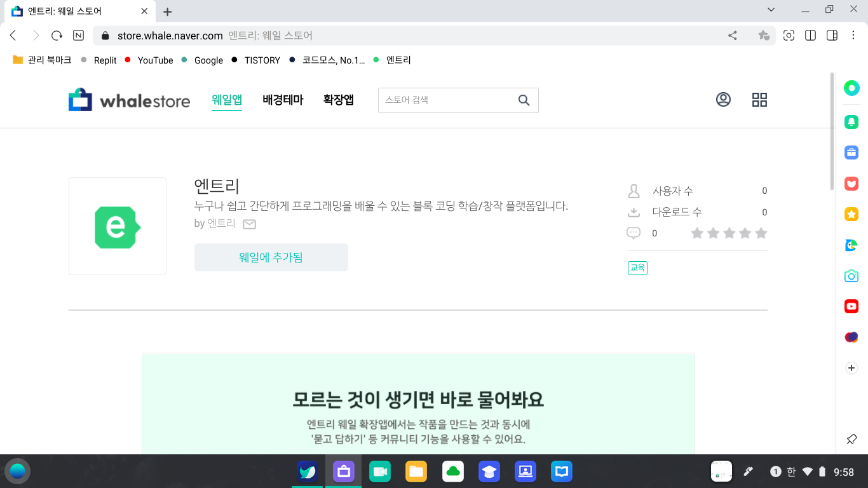
Task: Open video meeting app on taskbar
Action: (380, 471)
